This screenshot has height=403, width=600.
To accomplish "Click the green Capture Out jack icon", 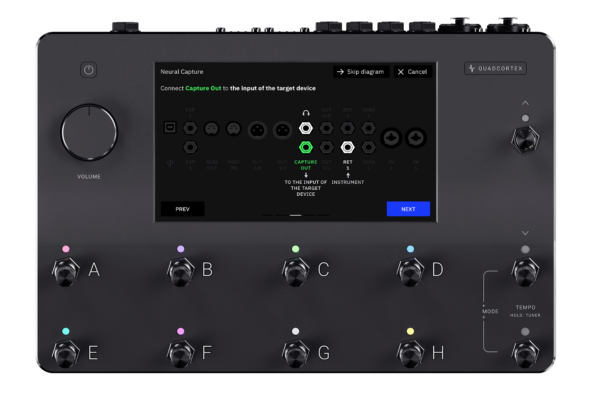I will point(305,146).
